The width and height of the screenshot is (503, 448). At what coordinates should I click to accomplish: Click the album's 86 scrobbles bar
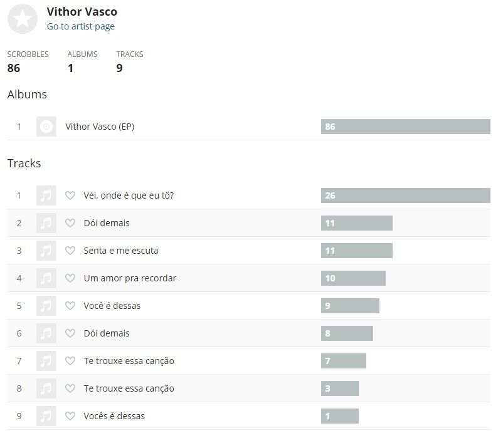[x=405, y=127]
